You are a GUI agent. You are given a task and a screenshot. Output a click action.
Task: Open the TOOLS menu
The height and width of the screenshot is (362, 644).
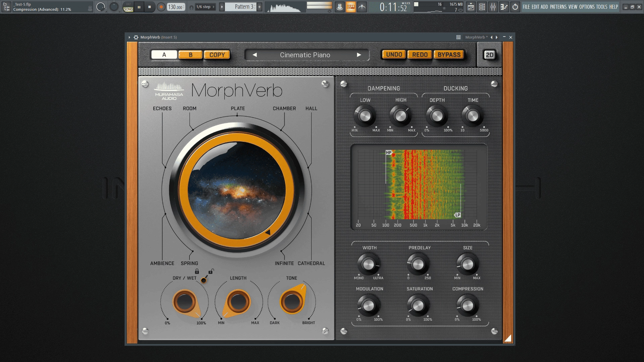point(602,7)
